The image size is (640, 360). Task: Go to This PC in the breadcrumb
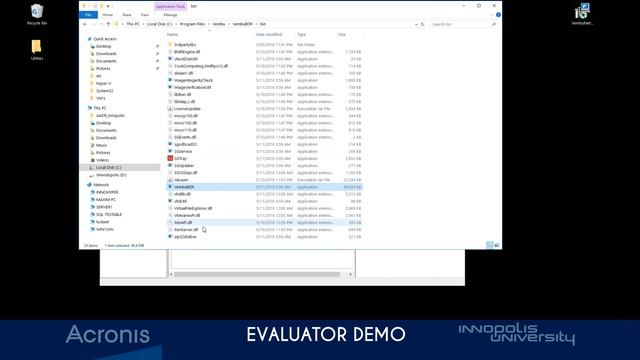pos(133,24)
